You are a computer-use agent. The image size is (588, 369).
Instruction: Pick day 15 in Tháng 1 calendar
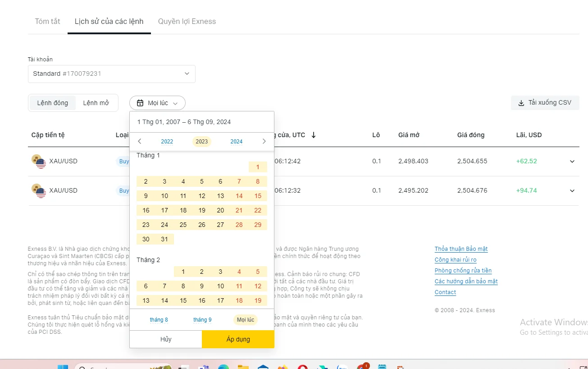[x=258, y=196]
